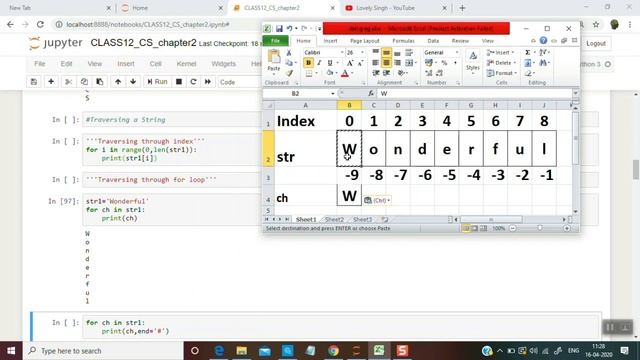Switch to Sheet2 tab in Excel

[x=334, y=220]
